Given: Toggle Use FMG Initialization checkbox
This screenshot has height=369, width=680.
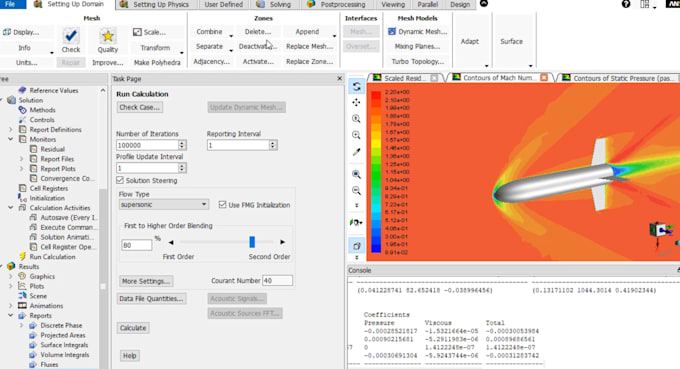Looking at the screenshot, I should [222, 205].
